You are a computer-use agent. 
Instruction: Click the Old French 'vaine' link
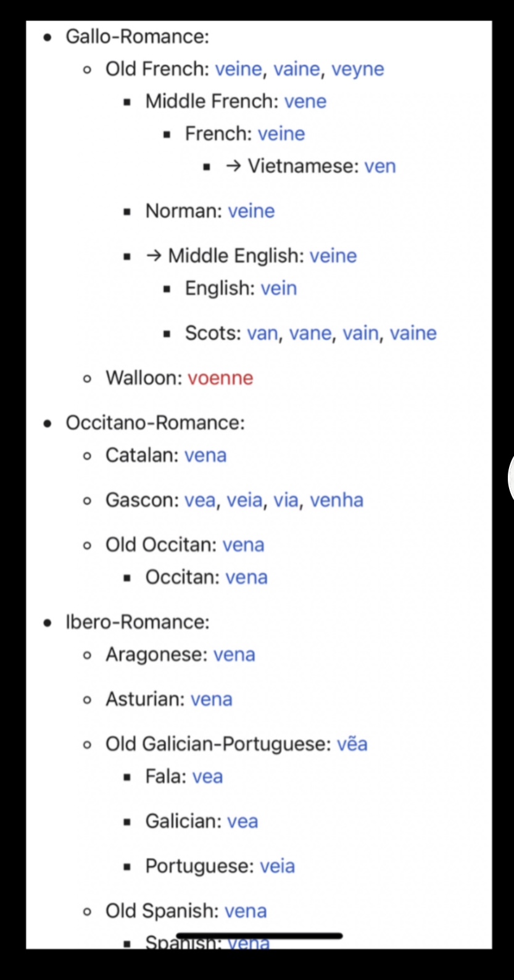297,69
